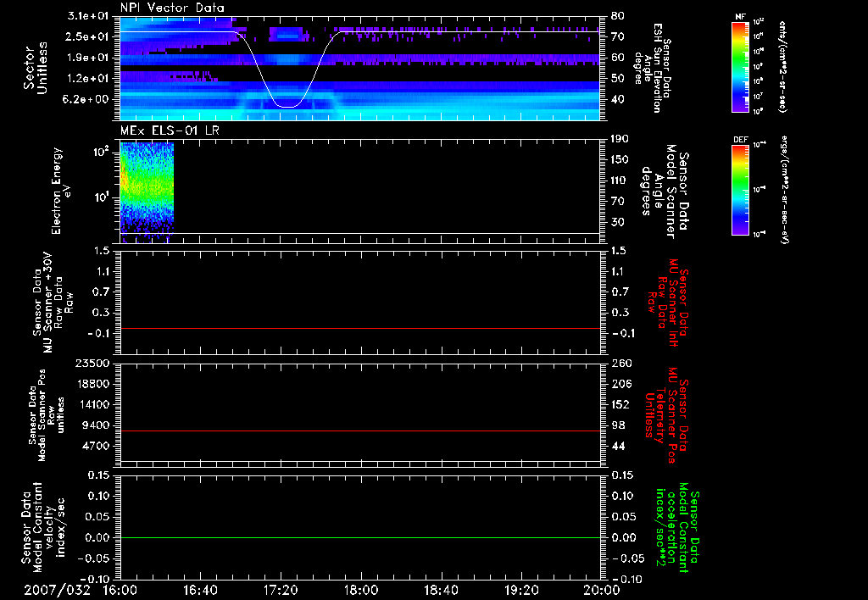
Task: Select the 'MEx ELS-01 LR' panel title
Action: [x=170, y=131]
